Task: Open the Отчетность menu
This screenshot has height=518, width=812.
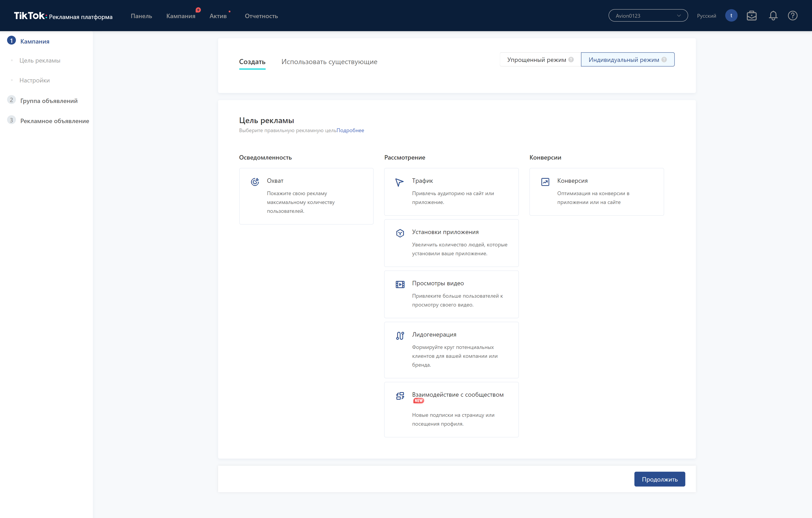Action: coord(261,16)
